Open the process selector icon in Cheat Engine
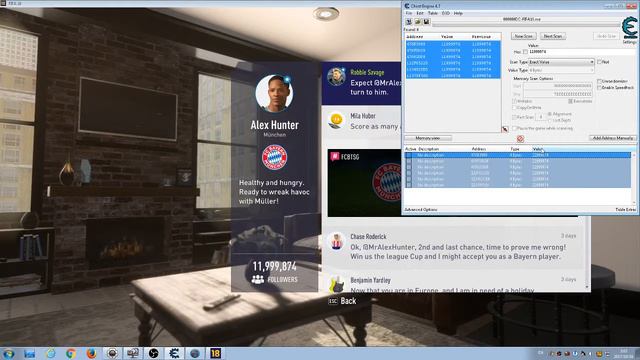Image resolution: width=640 pixels, height=360 pixels. (409, 22)
